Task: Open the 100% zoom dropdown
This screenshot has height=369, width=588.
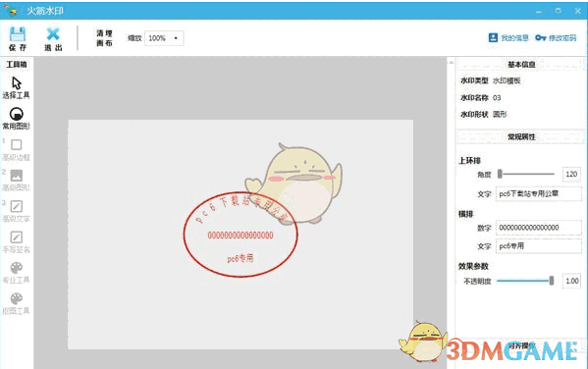Action: 164,38
